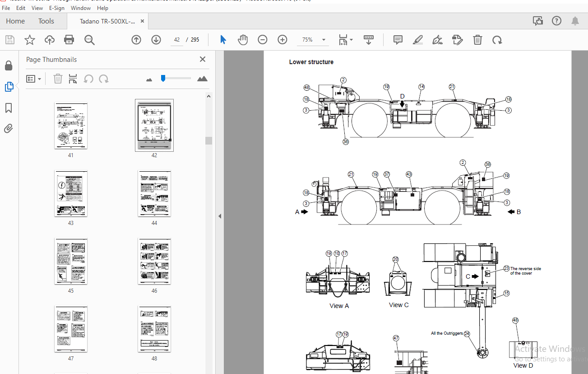The height and width of the screenshot is (374, 588).
Task: Open the security lock panel in sidebar
Action: pos(9,66)
